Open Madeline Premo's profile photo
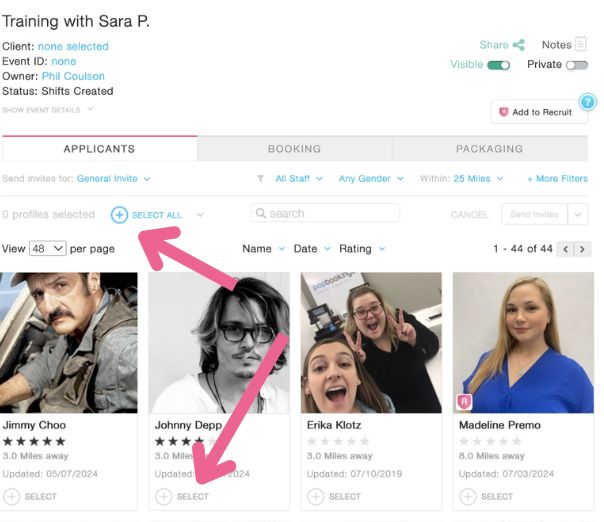604x522 pixels. (x=523, y=342)
